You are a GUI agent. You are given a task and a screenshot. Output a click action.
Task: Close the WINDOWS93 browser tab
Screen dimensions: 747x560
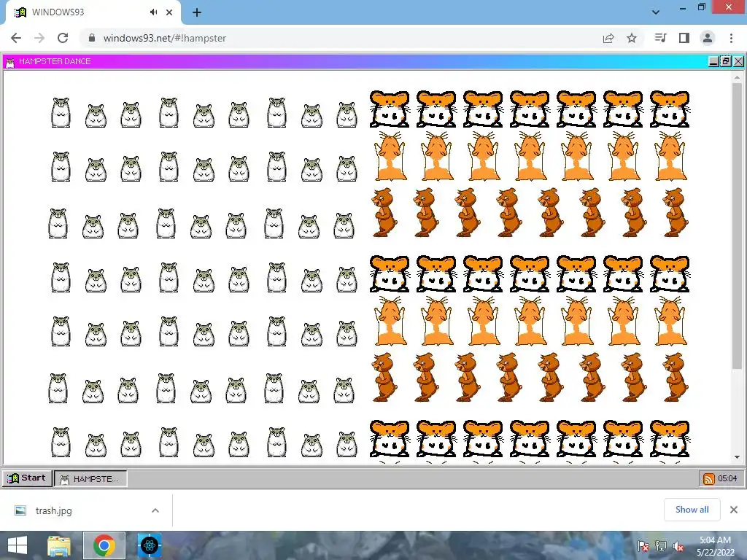(x=169, y=12)
